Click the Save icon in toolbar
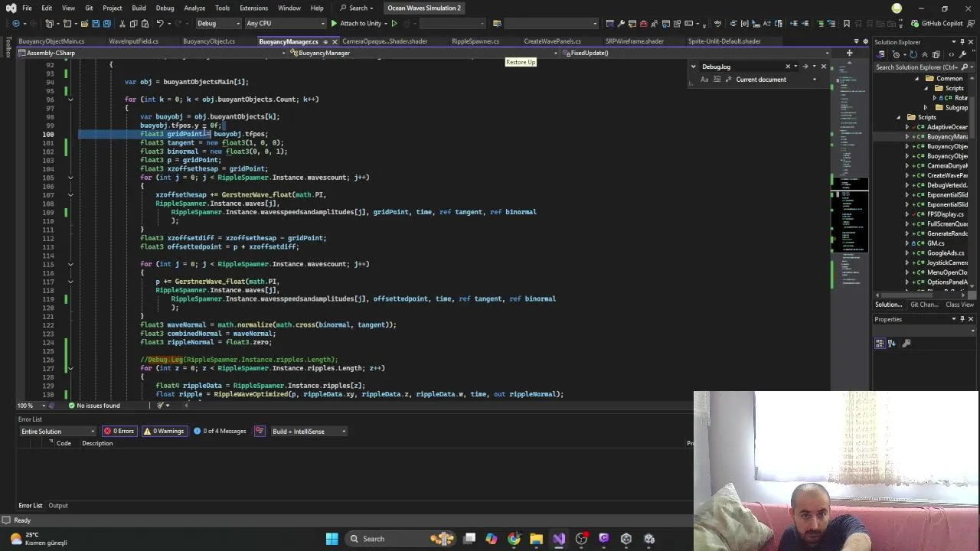The height and width of the screenshot is (551, 980). pos(96,23)
